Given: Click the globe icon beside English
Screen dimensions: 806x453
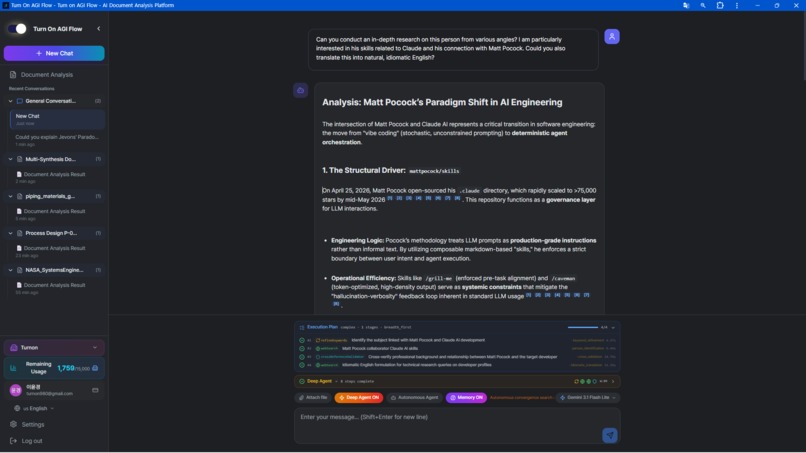Looking at the screenshot, I should (17, 409).
